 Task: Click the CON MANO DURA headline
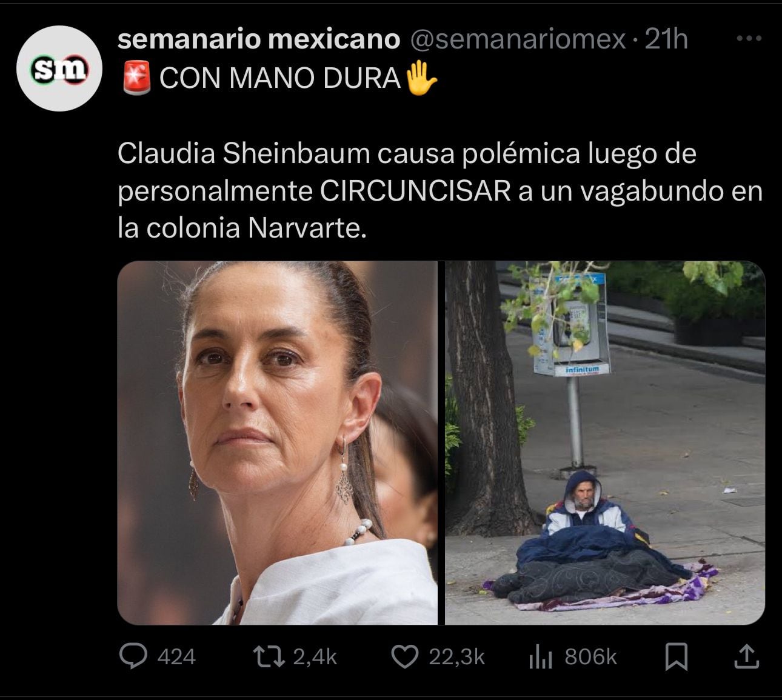click(x=280, y=79)
